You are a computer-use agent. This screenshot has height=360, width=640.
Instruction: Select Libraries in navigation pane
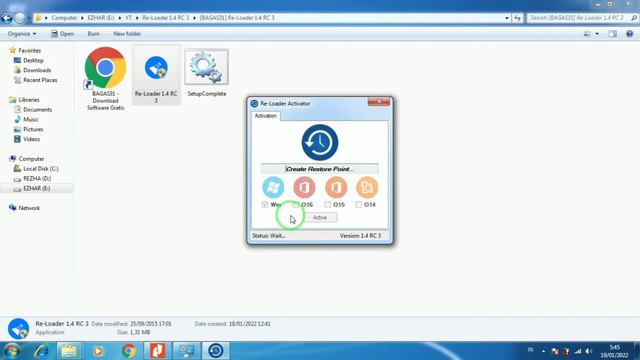point(29,100)
